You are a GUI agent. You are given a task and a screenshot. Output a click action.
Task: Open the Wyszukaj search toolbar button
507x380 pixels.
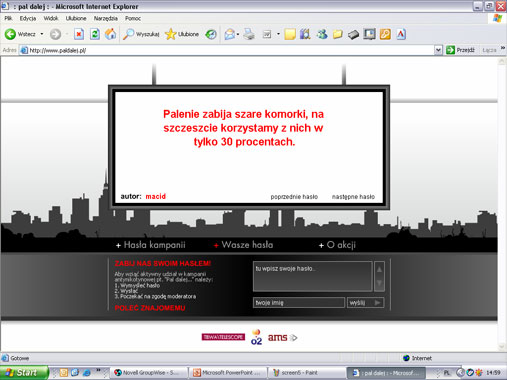(141, 34)
